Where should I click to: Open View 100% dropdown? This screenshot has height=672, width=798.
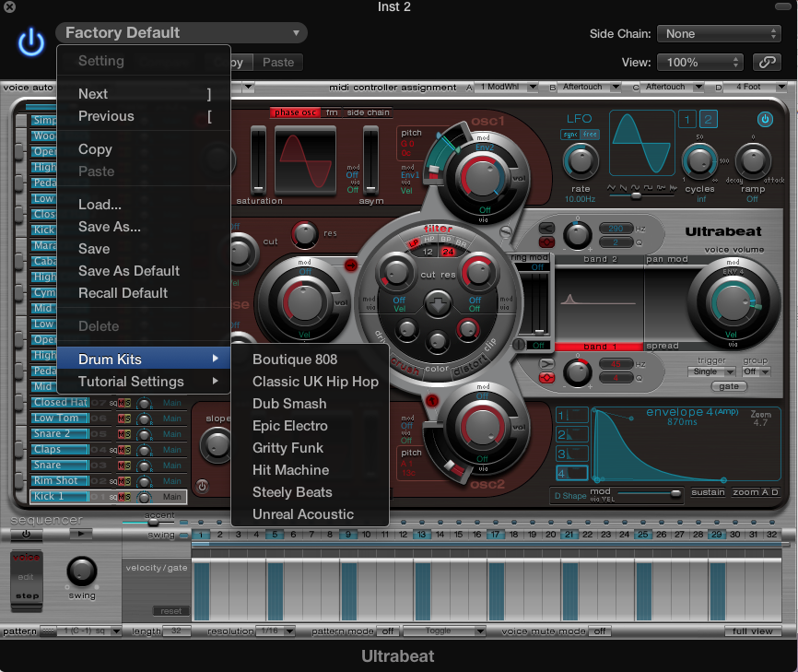[700, 62]
